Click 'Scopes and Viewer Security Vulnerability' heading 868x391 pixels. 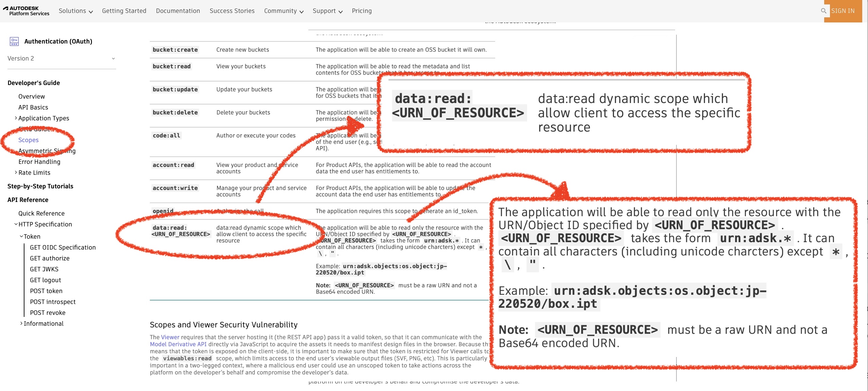pyautogui.click(x=224, y=325)
